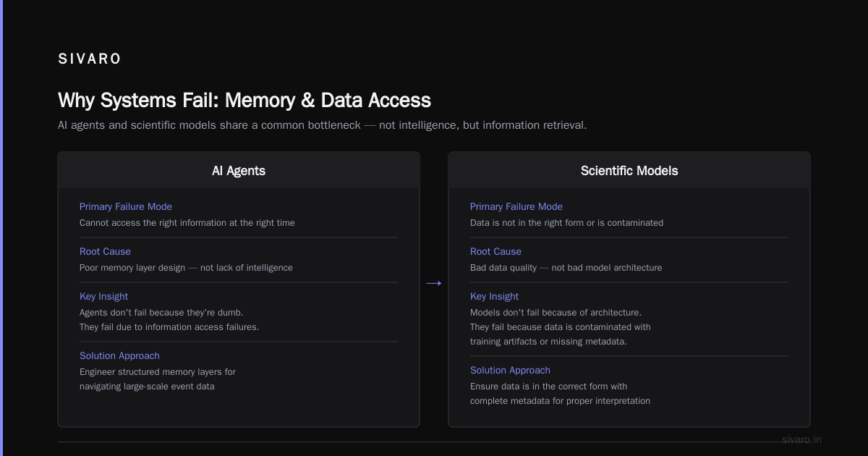Image resolution: width=868 pixels, height=456 pixels.
Task: Click AI Agents Primary Failure Mode label
Action: 126,206
